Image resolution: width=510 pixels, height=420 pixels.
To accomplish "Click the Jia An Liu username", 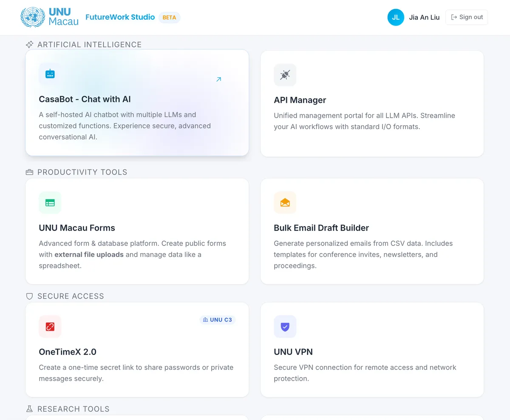I will click(424, 18).
